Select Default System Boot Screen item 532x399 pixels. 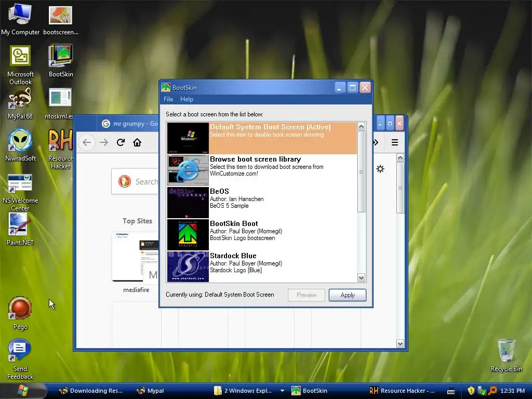(262, 138)
